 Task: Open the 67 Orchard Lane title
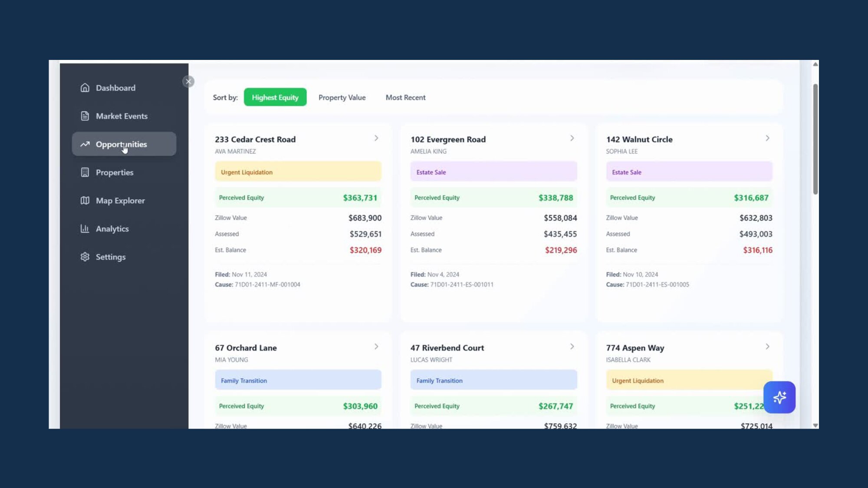point(246,348)
